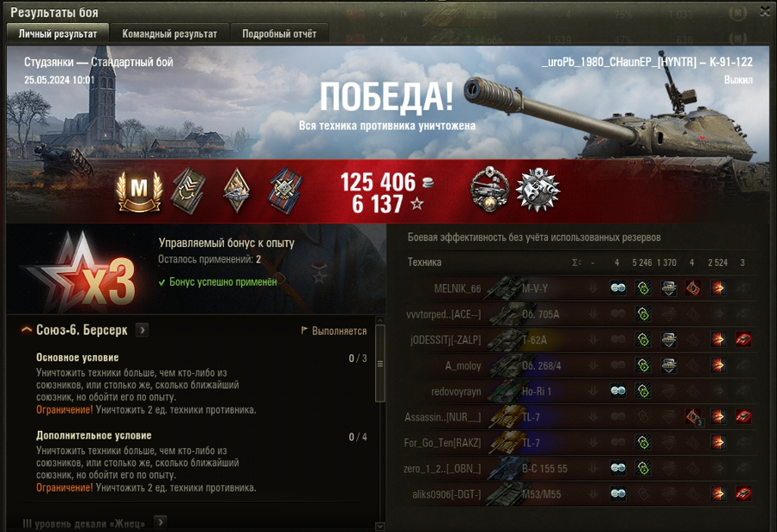Click player name redovoyrayn in the list
This screenshot has width=777, height=532.
456,391
